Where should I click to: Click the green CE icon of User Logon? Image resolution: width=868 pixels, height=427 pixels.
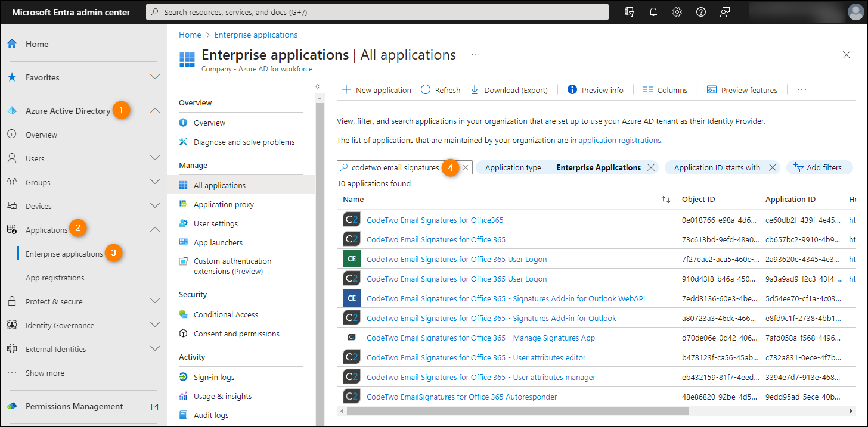coord(352,259)
